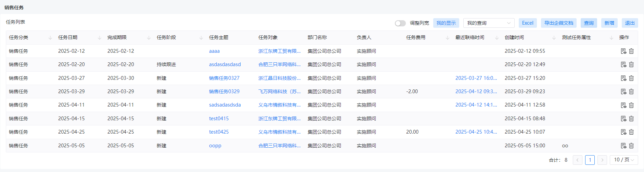644x172 pixels.
Task: Open details icon for test0415 row
Action: 623,119
